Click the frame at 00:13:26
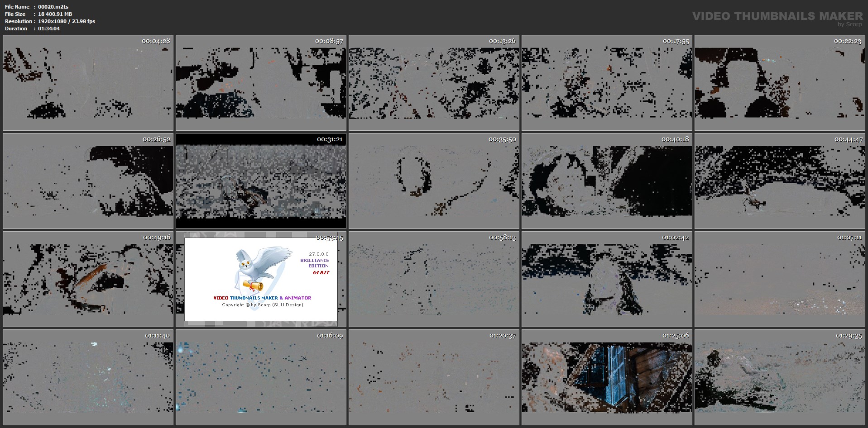Screen dimensions: 868x428 [x=434, y=83]
